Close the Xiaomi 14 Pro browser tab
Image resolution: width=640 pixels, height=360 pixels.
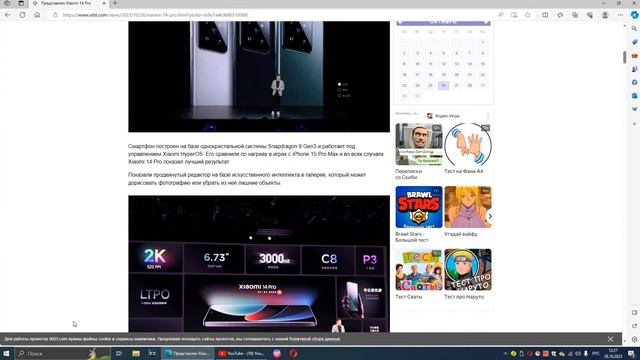pyautogui.click(x=104, y=3)
